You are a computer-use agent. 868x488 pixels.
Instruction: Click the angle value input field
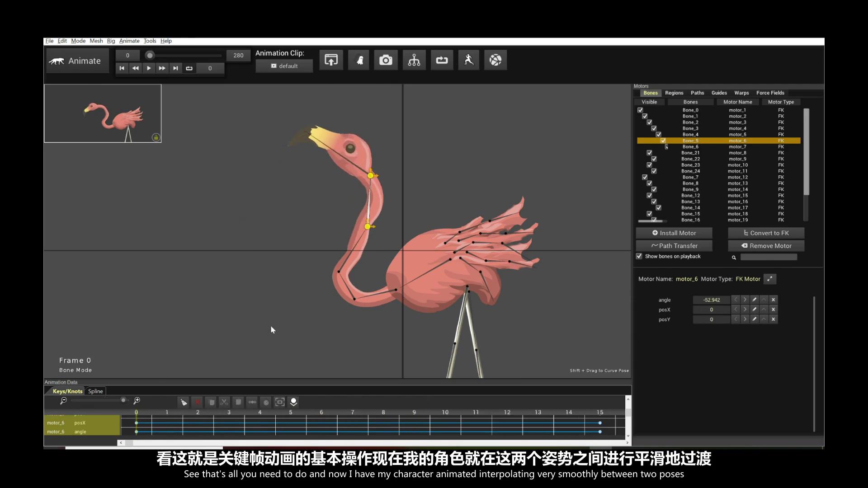pyautogui.click(x=712, y=300)
